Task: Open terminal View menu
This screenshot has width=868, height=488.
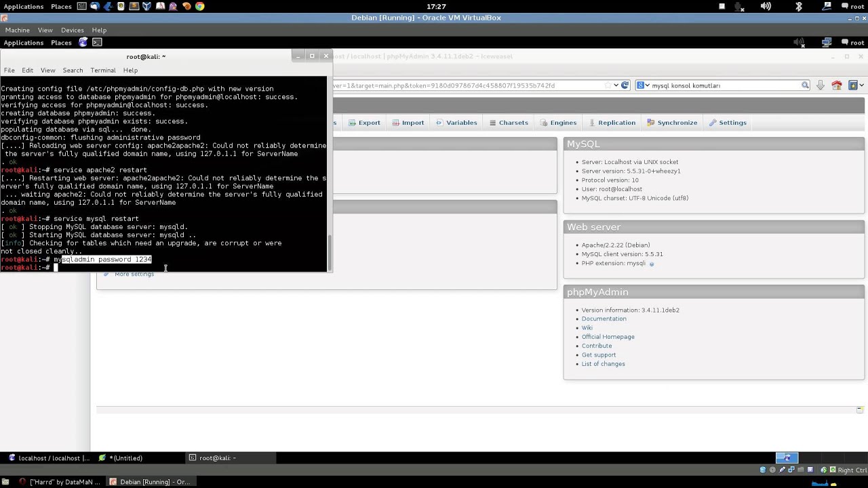Action: click(48, 70)
